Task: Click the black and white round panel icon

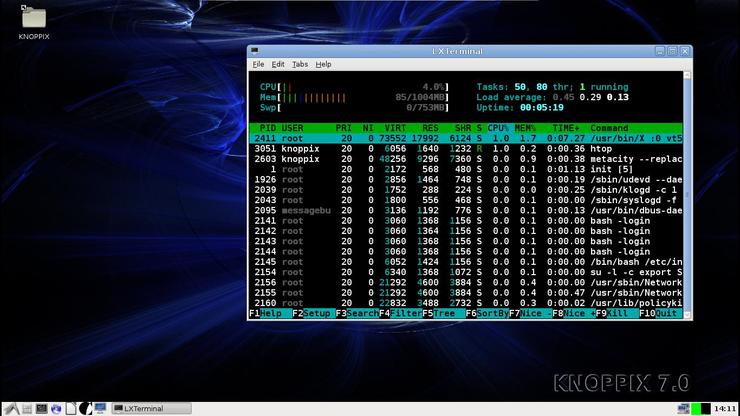Action: click(85, 408)
